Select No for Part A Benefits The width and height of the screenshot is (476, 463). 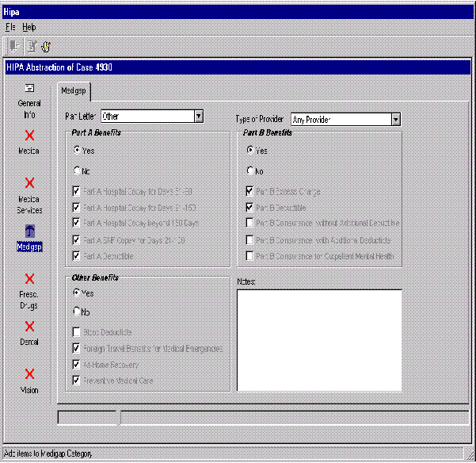coord(77,170)
